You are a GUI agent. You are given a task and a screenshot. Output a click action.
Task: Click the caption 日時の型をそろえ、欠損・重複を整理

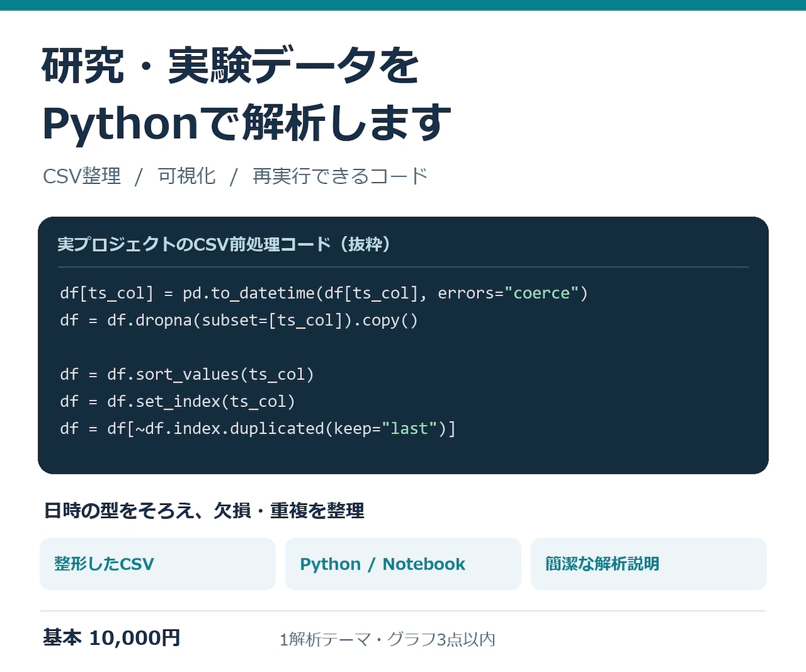click(203, 511)
